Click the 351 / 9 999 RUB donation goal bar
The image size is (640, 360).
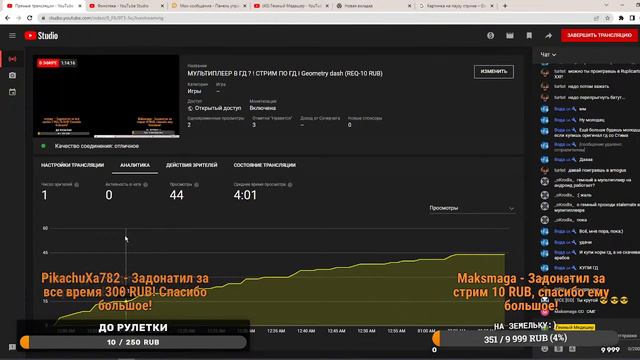point(525,338)
